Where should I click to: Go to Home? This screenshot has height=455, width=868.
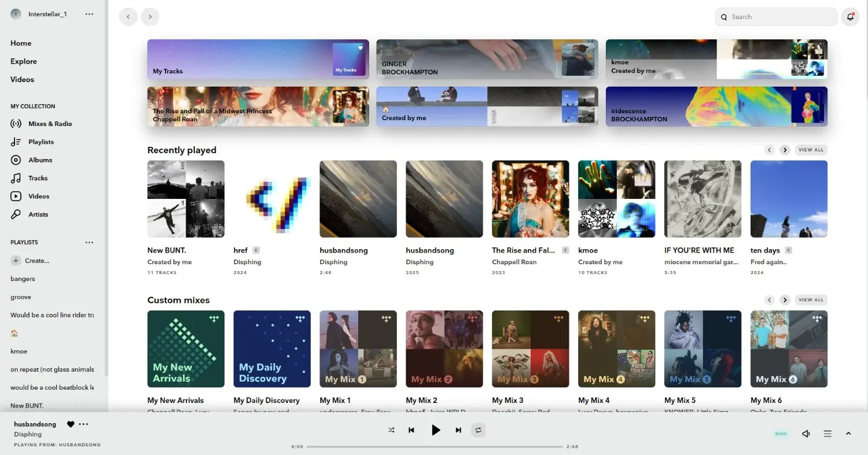(x=21, y=43)
